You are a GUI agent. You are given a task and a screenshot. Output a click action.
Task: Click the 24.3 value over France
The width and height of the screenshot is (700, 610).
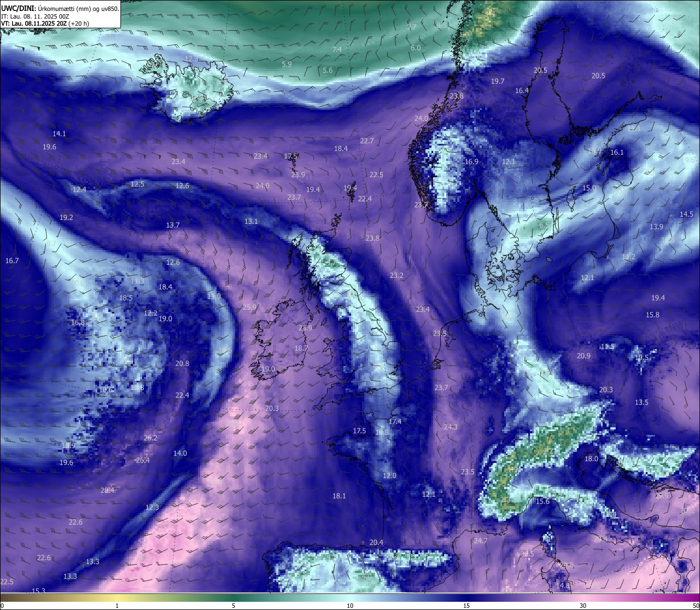451,427
